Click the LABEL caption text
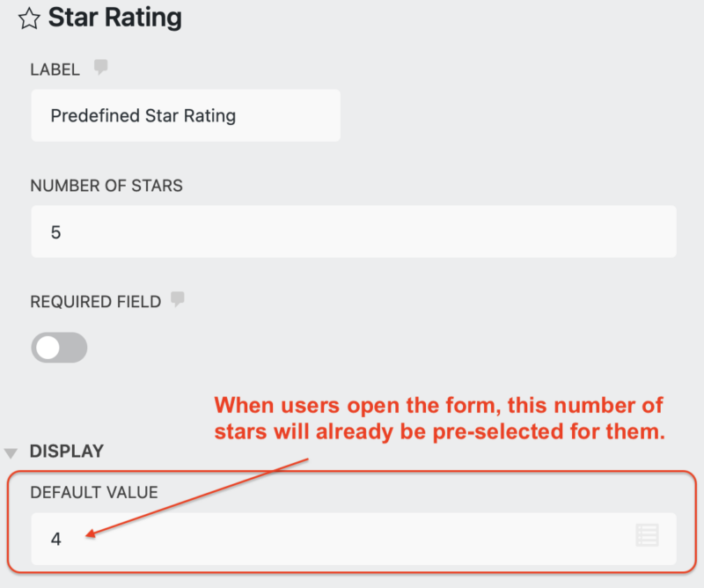 point(55,69)
